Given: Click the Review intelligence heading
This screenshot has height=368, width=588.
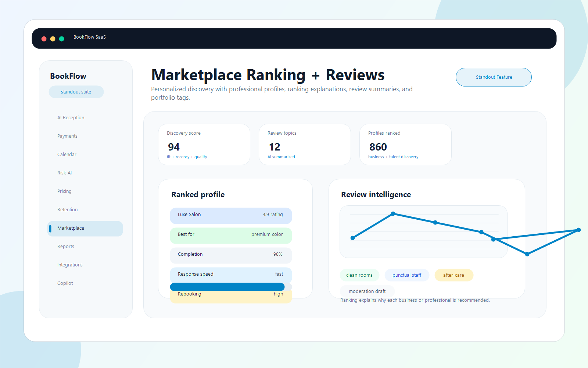Looking at the screenshot, I should point(376,195).
